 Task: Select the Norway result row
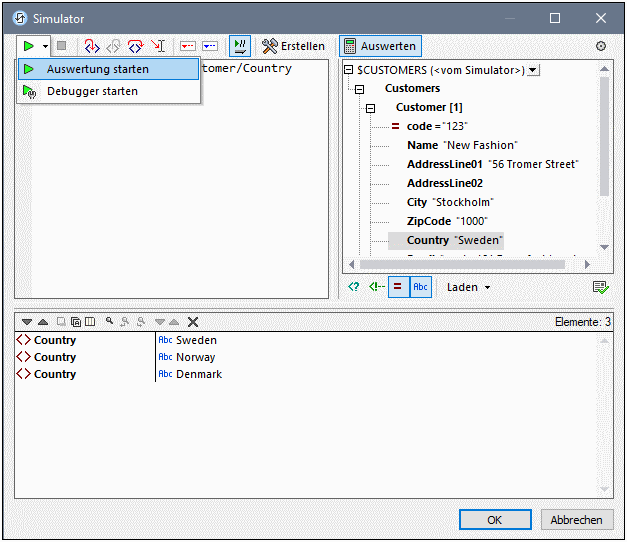tap(196, 357)
